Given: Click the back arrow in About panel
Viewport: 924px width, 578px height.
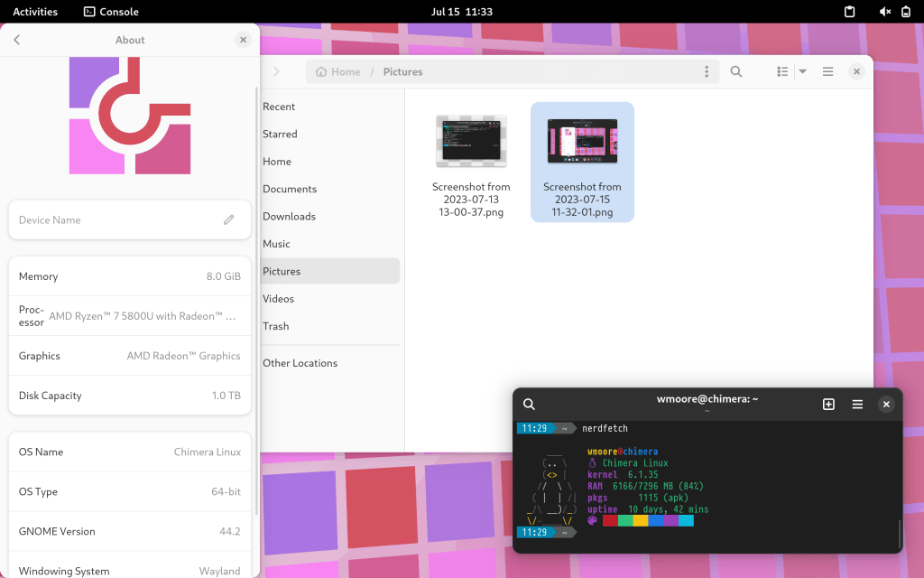Looking at the screenshot, I should click(17, 40).
